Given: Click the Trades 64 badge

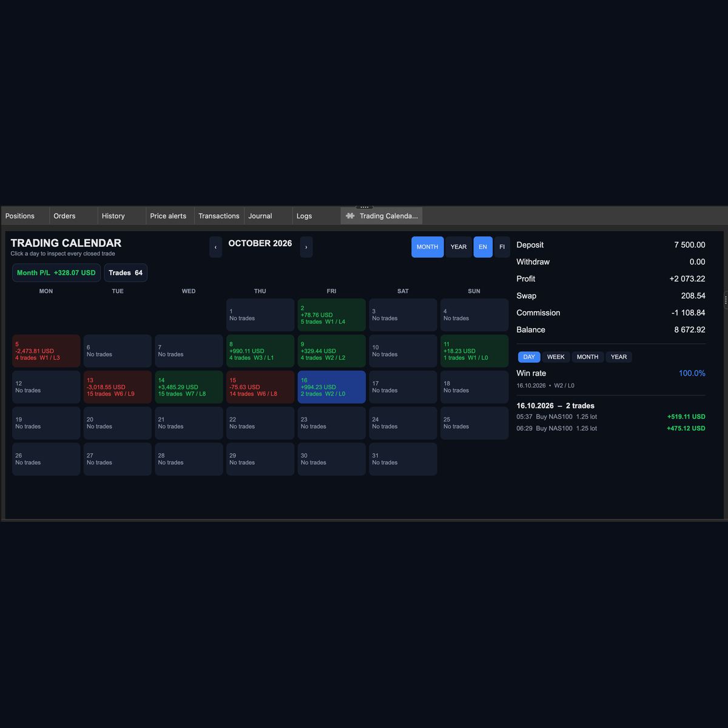Looking at the screenshot, I should click(x=126, y=273).
